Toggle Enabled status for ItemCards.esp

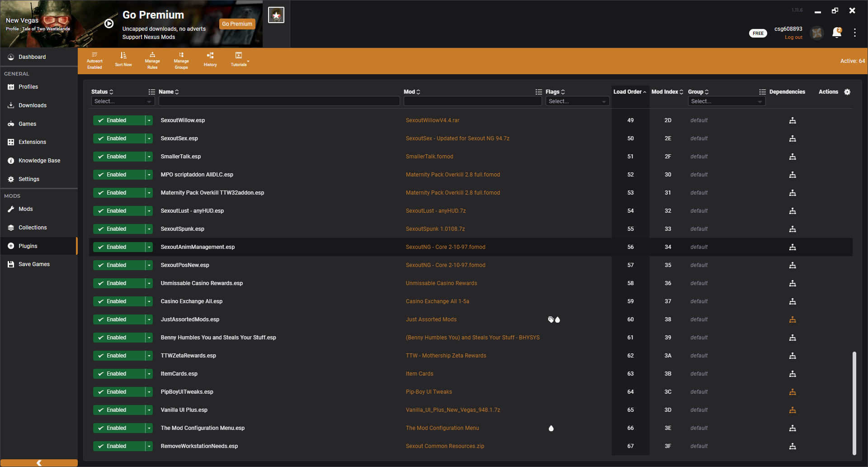(119, 374)
